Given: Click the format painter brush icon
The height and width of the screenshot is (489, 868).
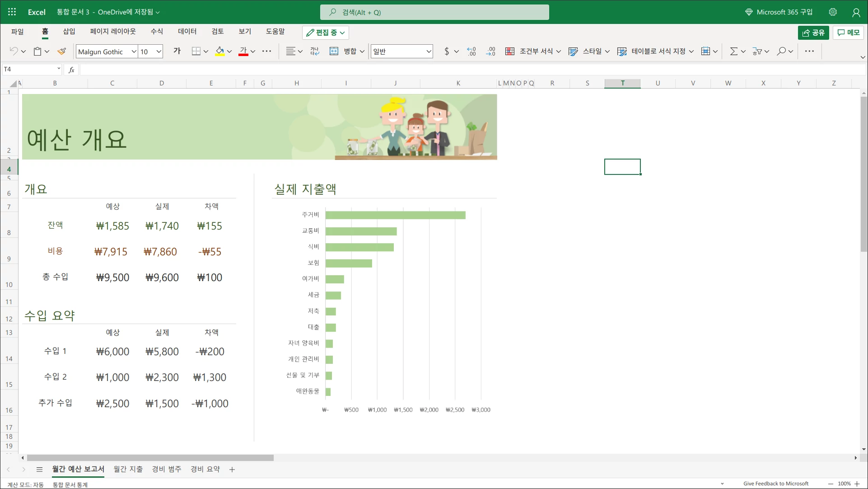Looking at the screenshot, I should (x=62, y=52).
